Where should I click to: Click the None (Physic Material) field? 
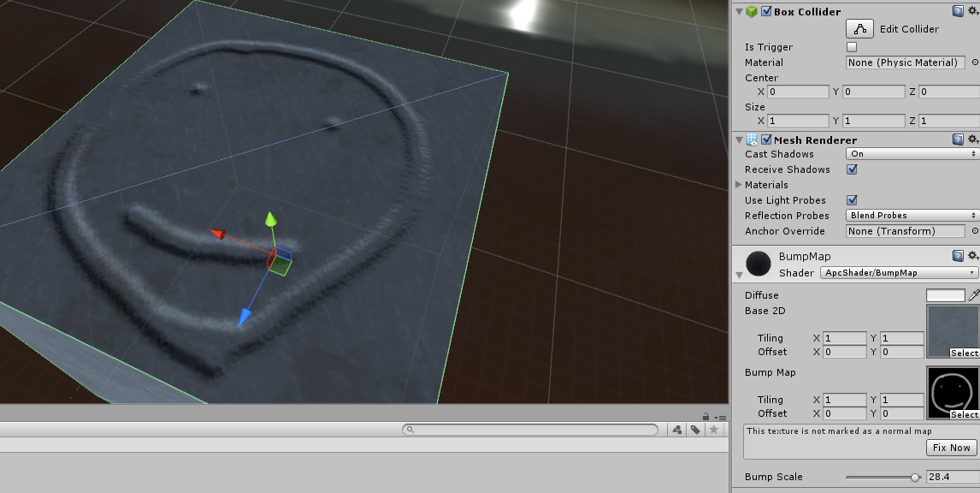(x=905, y=62)
